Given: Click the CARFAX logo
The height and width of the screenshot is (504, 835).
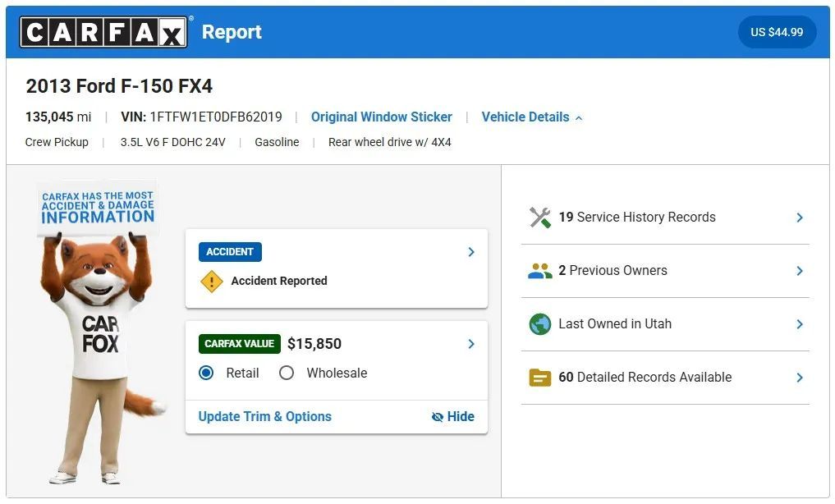Looking at the screenshot, I should [x=103, y=32].
